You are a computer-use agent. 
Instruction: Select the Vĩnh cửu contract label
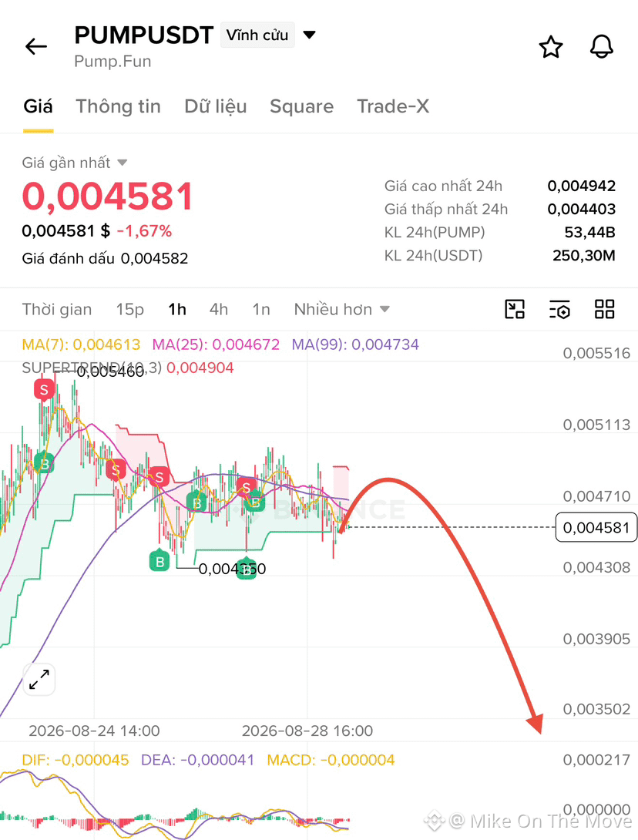coord(257,35)
